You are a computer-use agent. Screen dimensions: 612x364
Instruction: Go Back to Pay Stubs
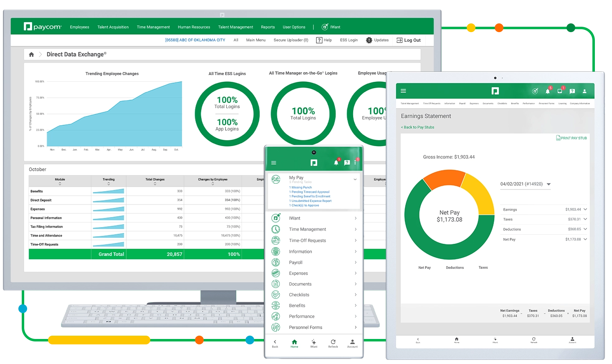pos(417,127)
